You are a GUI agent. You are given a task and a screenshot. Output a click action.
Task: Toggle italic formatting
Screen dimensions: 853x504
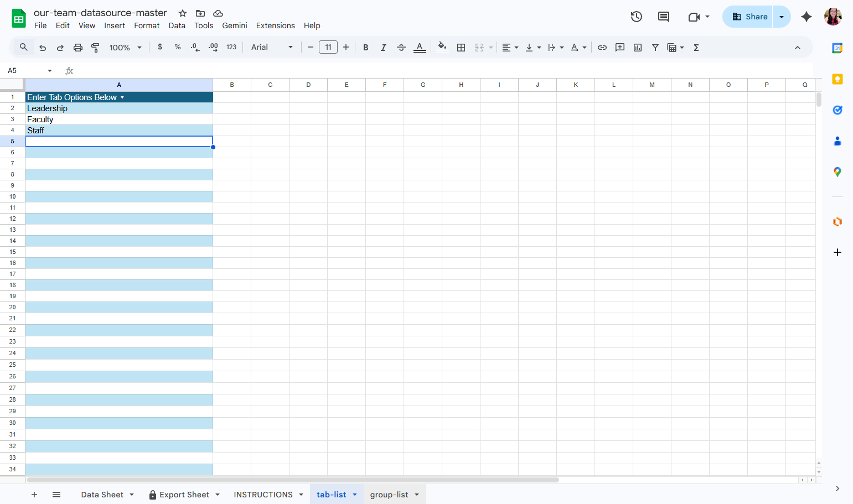point(383,48)
